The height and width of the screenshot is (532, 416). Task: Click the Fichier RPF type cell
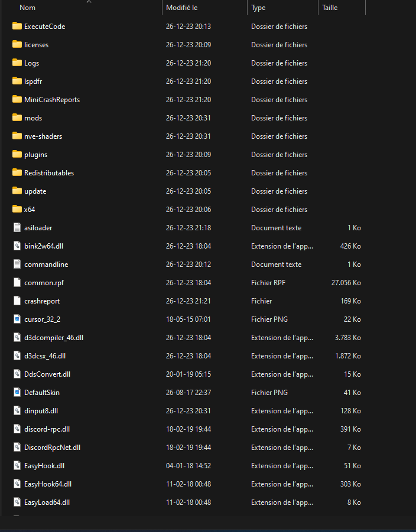point(268,283)
